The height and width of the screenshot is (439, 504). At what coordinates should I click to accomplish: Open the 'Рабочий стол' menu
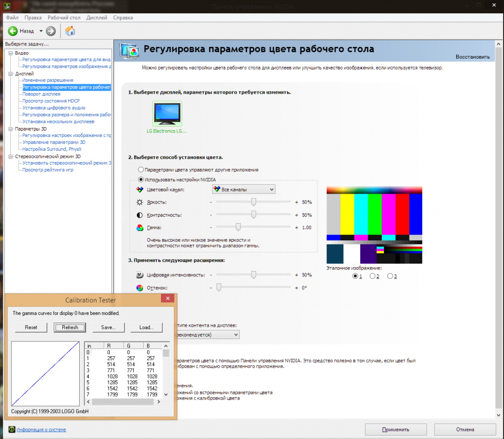(x=64, y=18)
